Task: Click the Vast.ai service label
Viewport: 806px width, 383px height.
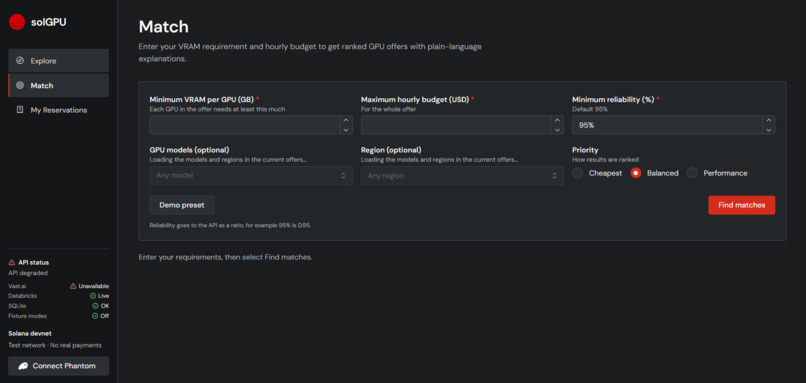Action: coord(17,286)
